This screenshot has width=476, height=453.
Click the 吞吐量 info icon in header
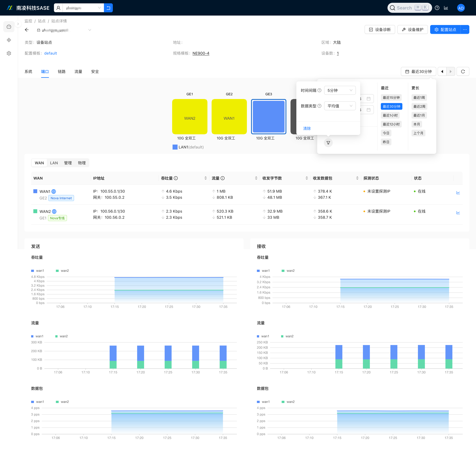(x=176, y=178)
